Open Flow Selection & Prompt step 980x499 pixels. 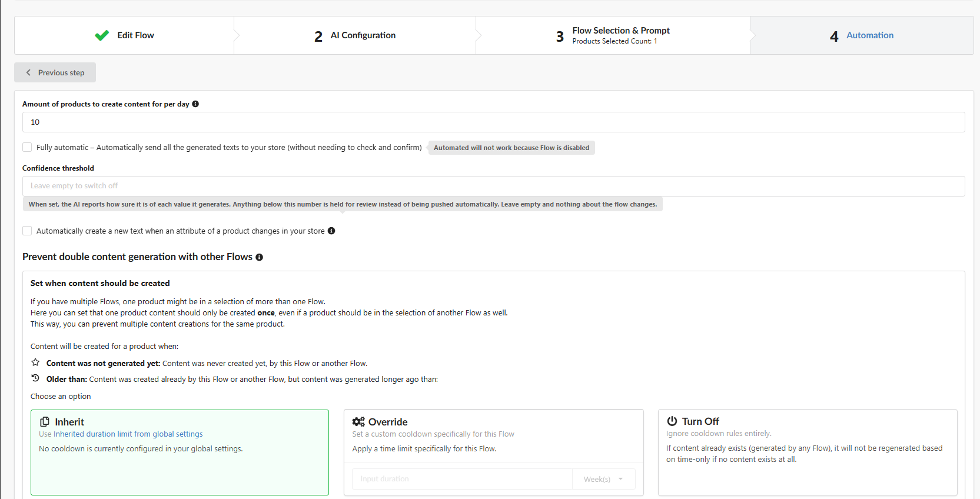[613, 35]
